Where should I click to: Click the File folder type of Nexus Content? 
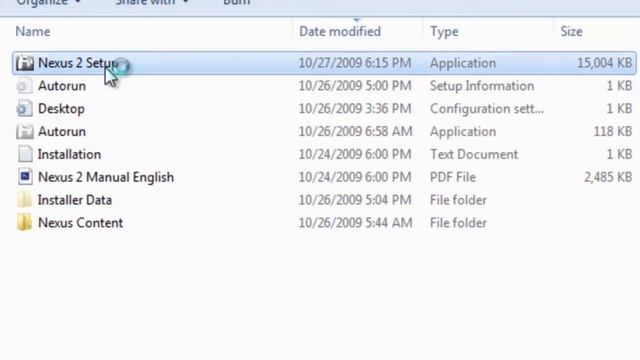(x=458, y=223)
